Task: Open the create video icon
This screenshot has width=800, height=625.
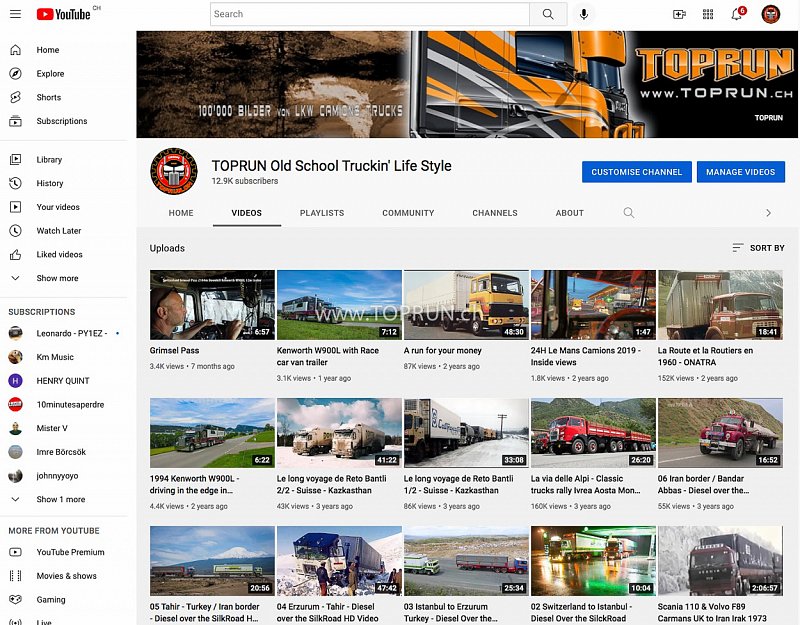Action: coord(679,14)
